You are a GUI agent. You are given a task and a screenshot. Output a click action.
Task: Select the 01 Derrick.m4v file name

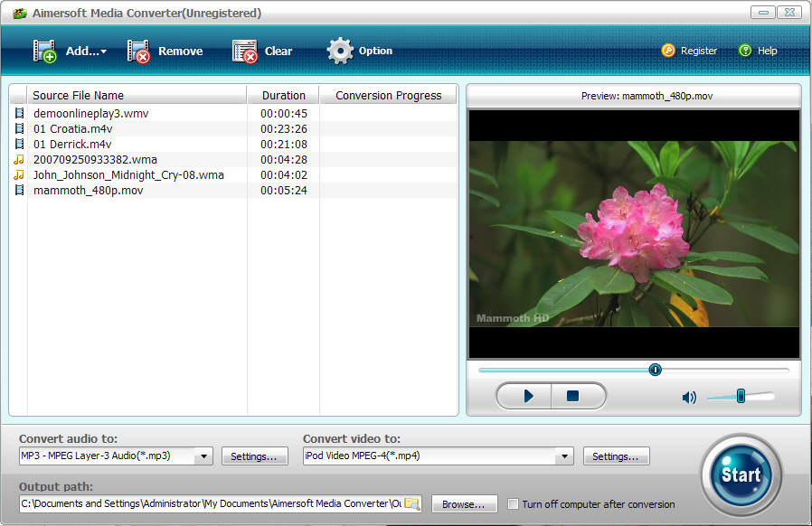(72, 145)
